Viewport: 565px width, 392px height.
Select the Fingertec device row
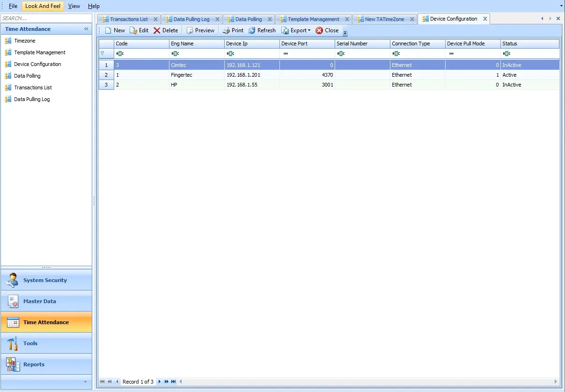point(329,75)
